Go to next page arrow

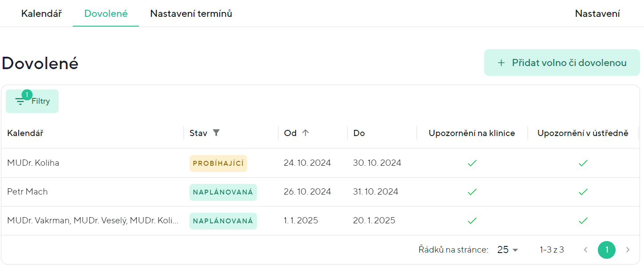click(628, 250)
